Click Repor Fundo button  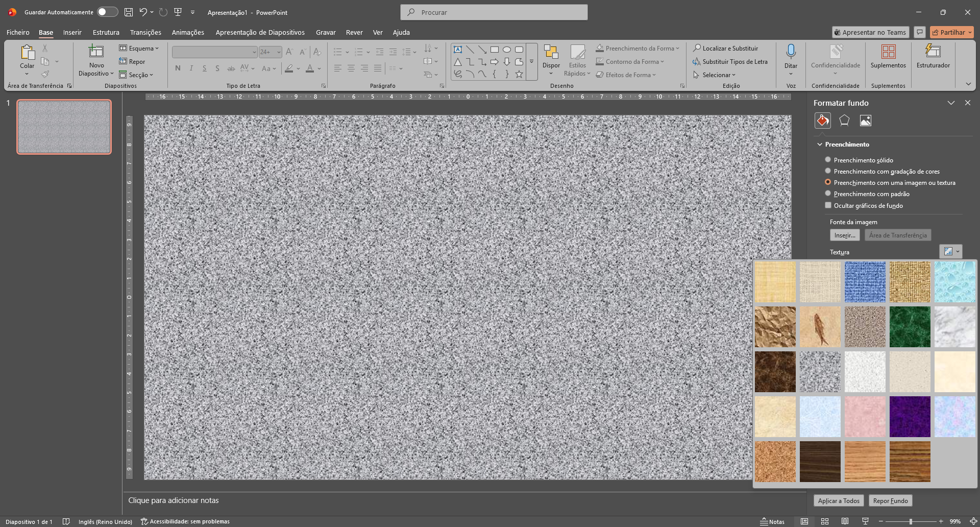pyautogui.click(x=890, y=500)
